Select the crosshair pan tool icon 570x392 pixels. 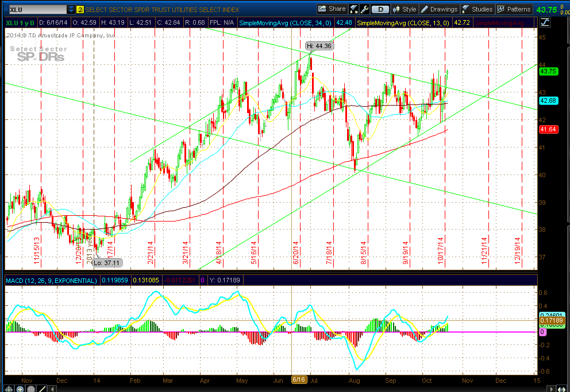(9, 389)
